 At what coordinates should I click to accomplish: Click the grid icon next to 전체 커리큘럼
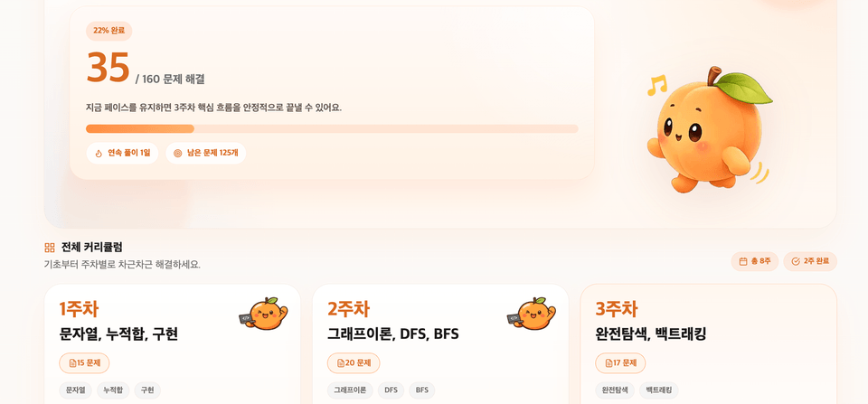tap(50, 248)
